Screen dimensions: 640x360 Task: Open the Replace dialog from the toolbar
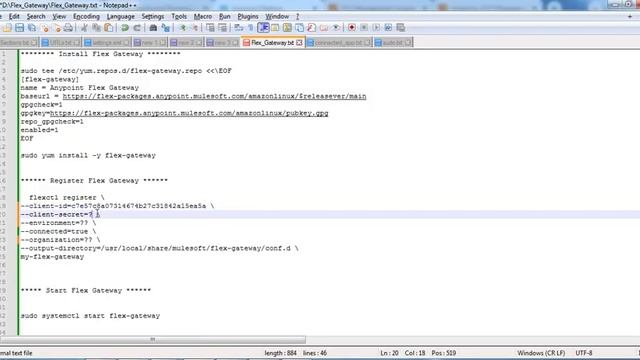tap(165, 28)
